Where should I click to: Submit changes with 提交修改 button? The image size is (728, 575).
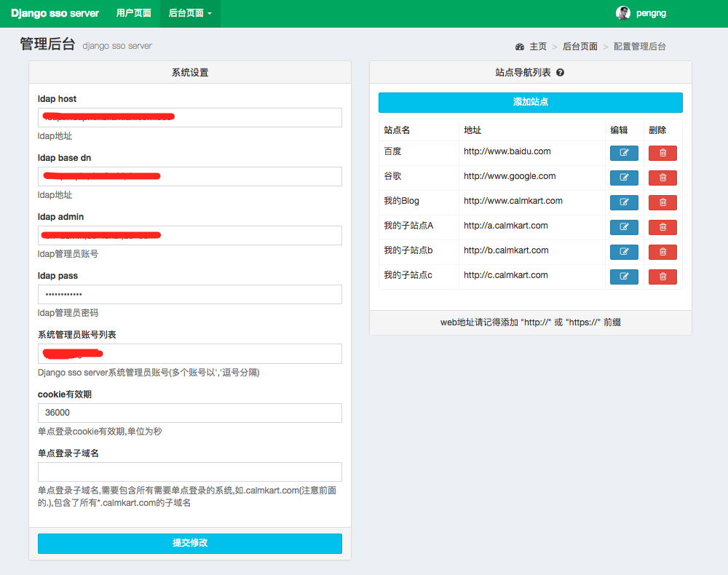190,543
